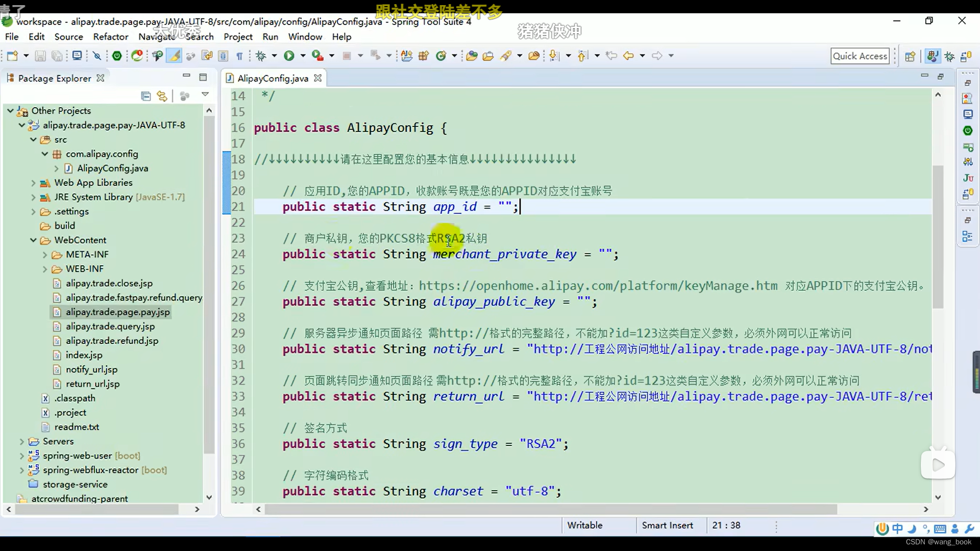The image size is (980, 551).
Task: Click the Quick Access search field
Action: point(860,56)
